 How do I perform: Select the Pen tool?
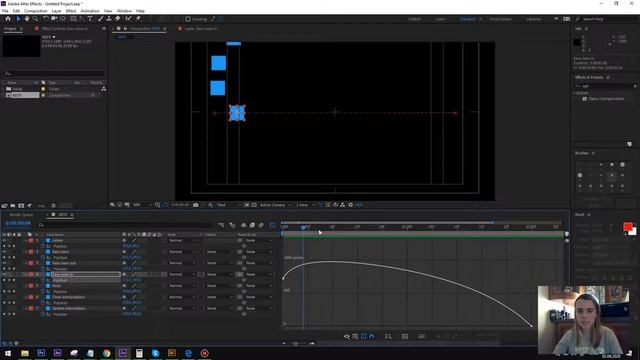[82, 19]
